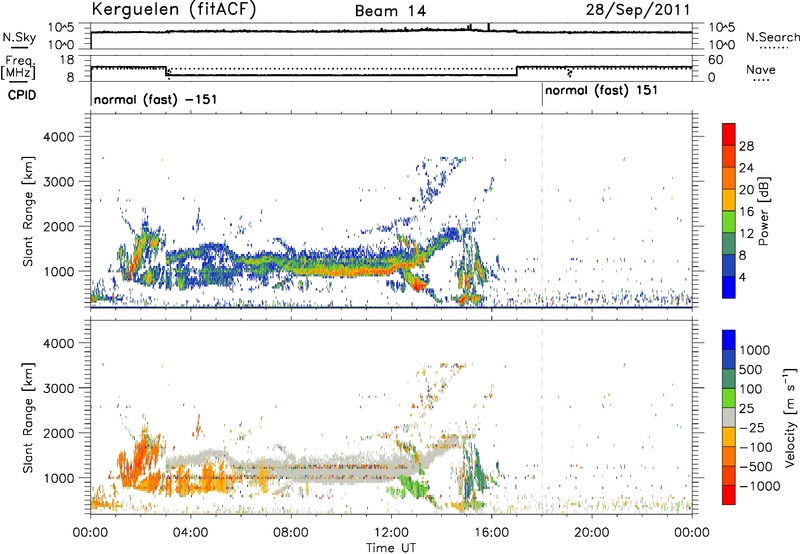Click the 'Power [dB]' colorbar label
This screenshot has width=800, height=554.
(764, 211)
